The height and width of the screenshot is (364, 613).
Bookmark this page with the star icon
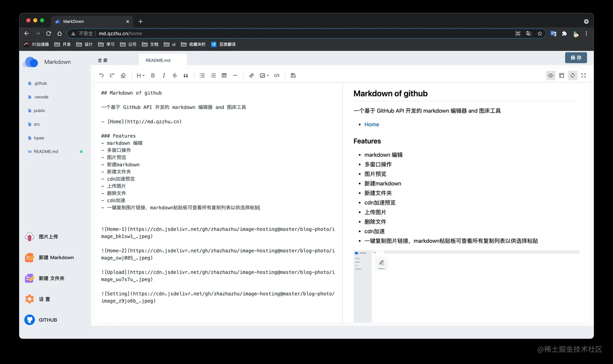[540, 34]
